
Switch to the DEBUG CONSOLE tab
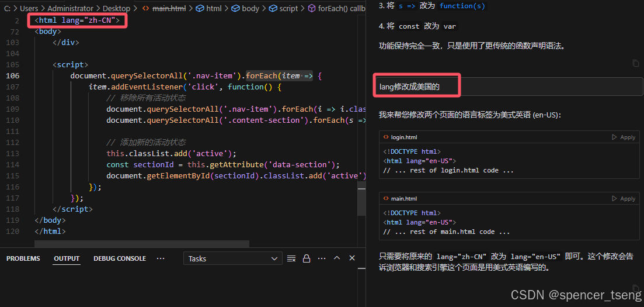coord(120,258)
